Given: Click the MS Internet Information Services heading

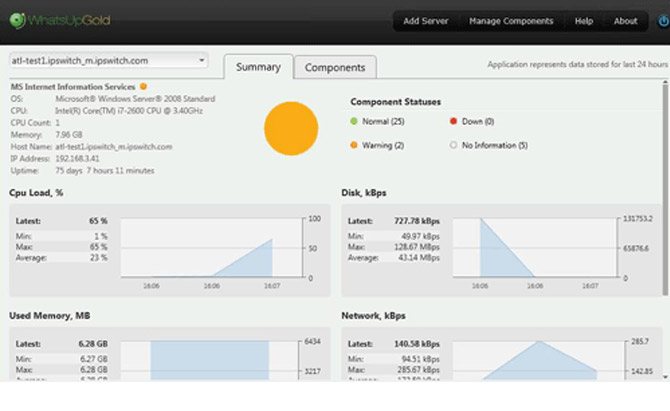Looking at the screenshot, I should tap(73, 87).
